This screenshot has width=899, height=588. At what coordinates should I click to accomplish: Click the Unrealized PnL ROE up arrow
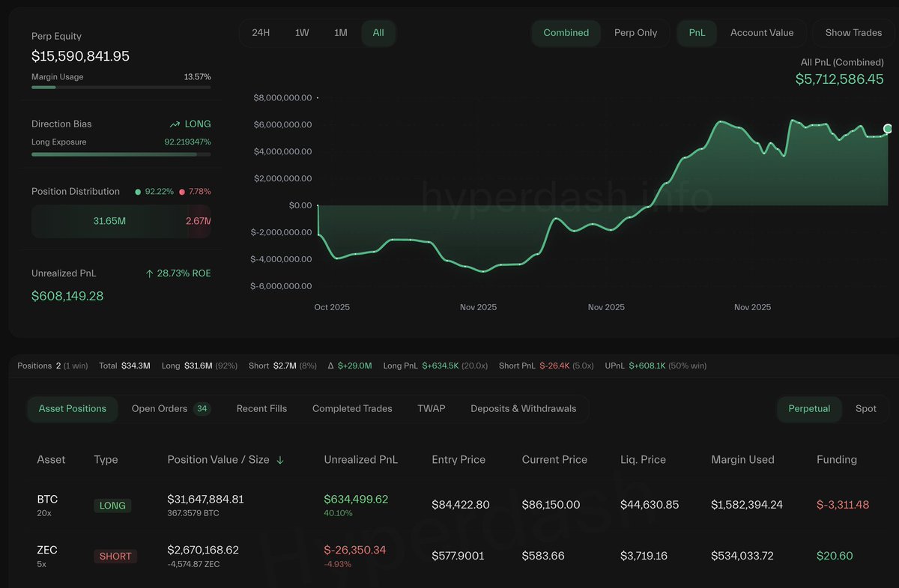150,274
